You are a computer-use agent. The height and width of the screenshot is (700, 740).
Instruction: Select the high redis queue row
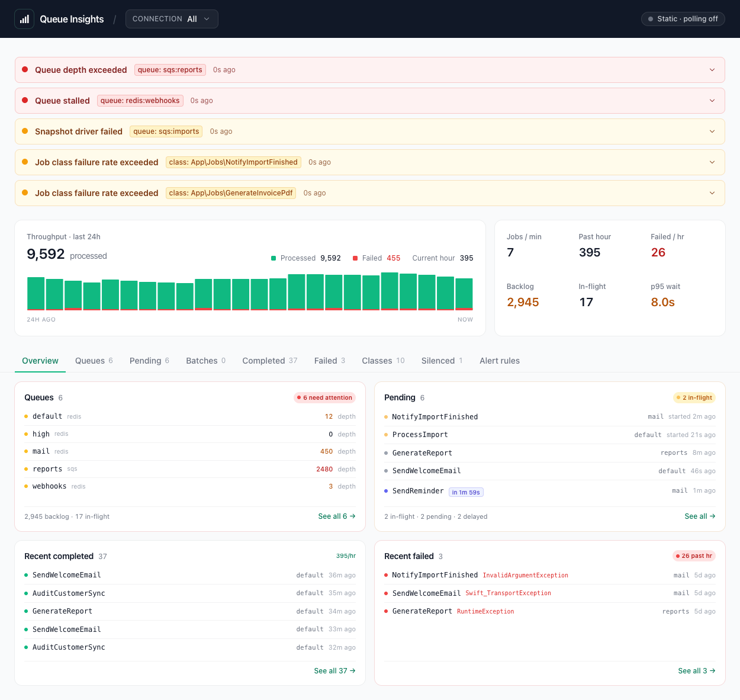190,434
